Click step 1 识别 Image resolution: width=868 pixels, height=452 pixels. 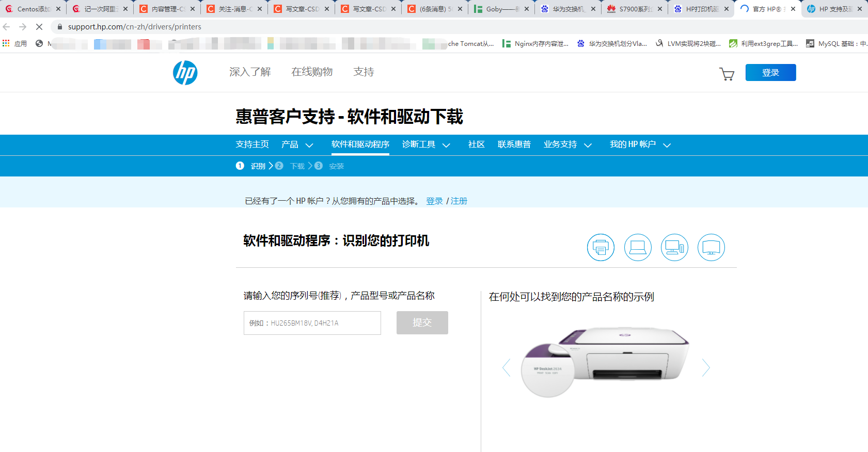251,166
